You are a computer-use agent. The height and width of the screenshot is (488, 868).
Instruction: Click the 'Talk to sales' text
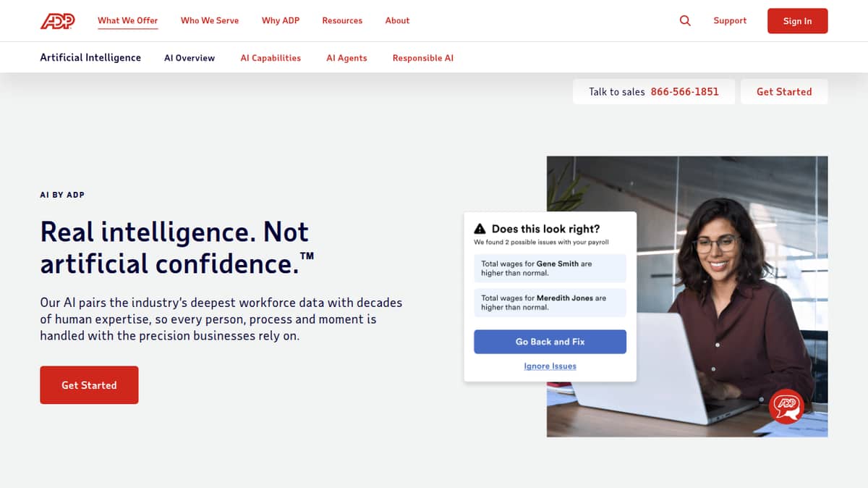616,92
